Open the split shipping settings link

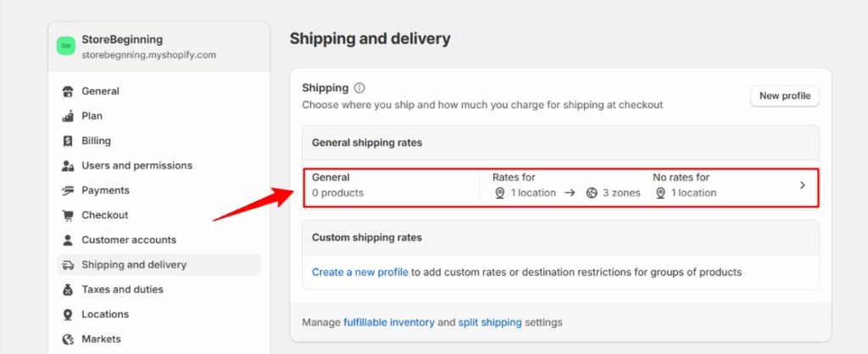[x=492, y=322]
